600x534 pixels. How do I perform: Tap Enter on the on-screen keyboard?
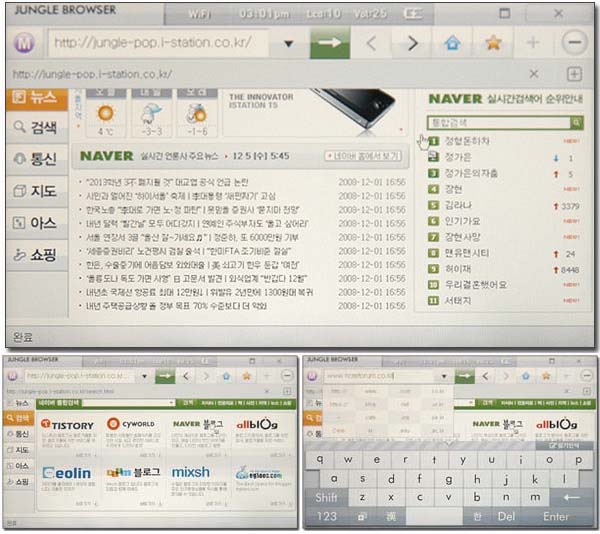pos(556,516)
